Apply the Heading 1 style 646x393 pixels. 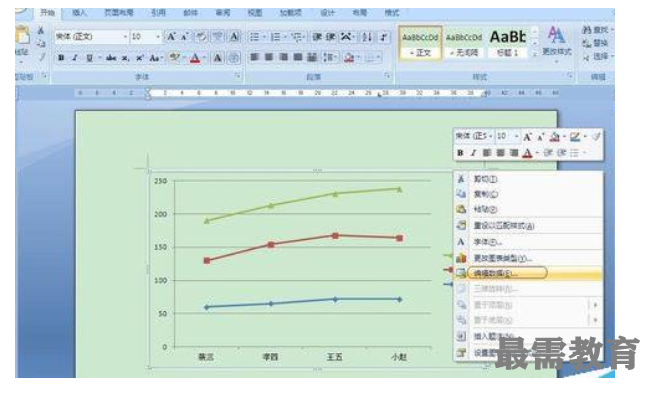coord(508,43)
